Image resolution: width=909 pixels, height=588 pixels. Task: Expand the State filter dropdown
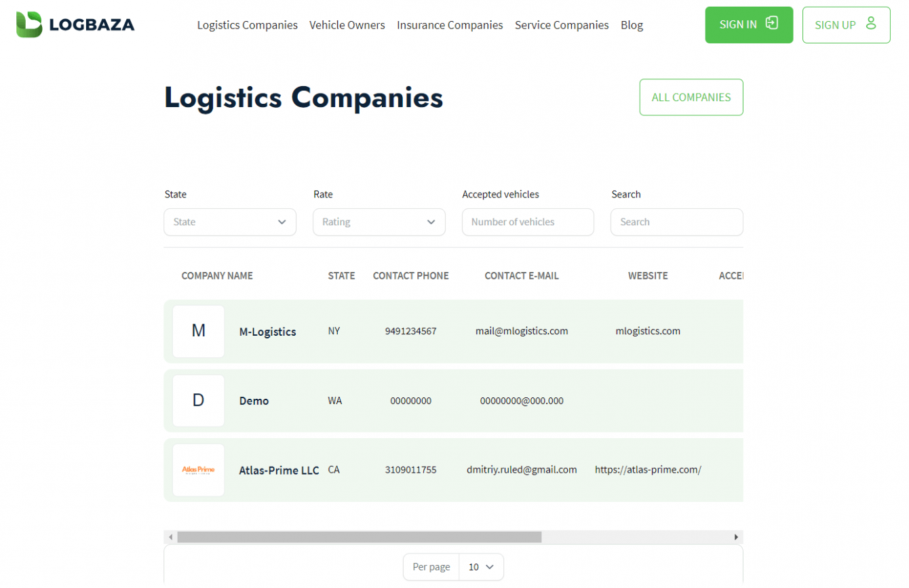[230, 222]
